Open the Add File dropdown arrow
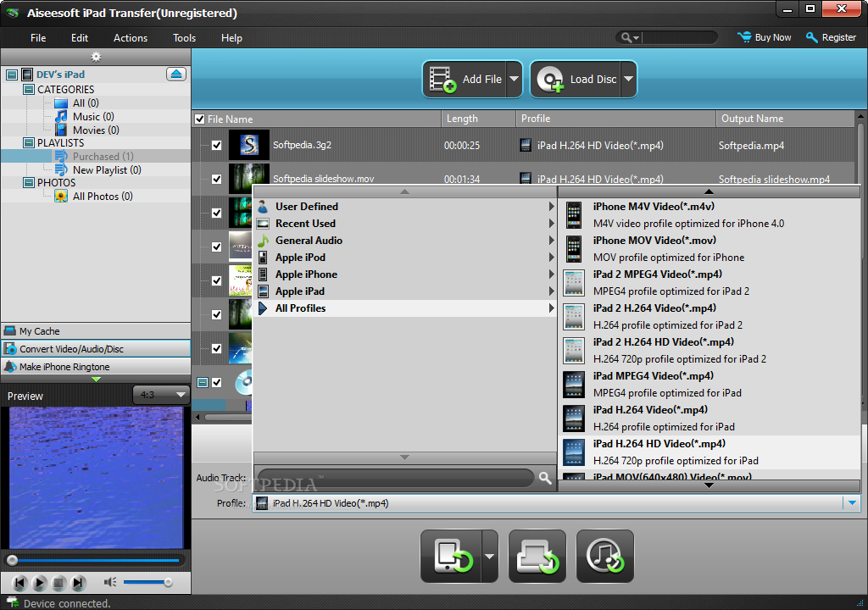Screen dimensions: 868x610 [x=515, y=79]
